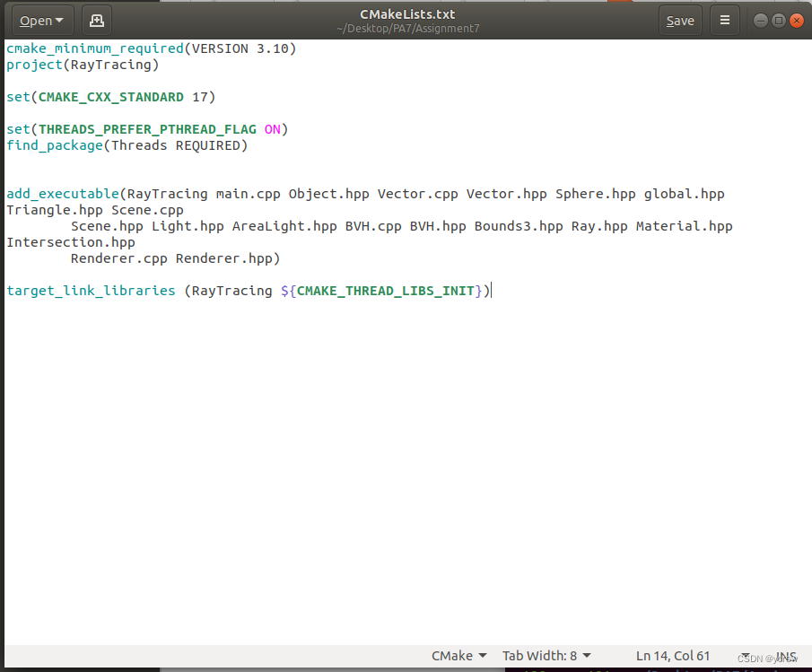Viewport: 812px width, 672px height.
Task: Click on add_executable command
Action: [63, 194]
